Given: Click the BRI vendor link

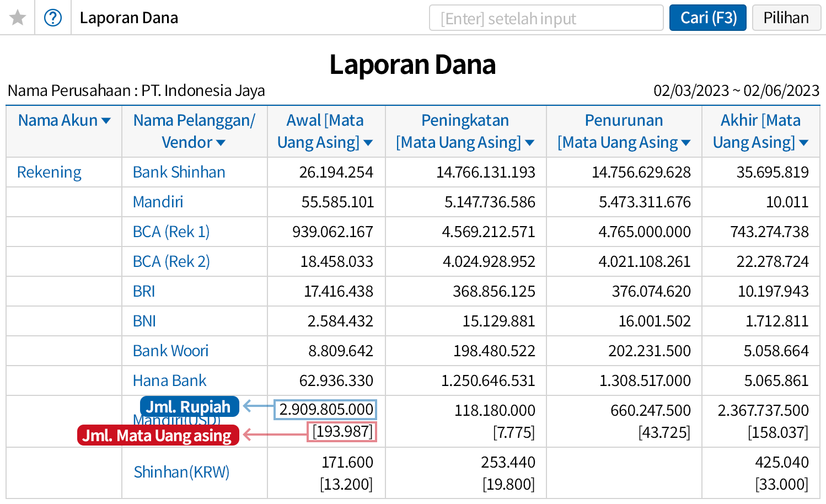Looking at the screenshot, I should pyautogui.click(x=144, y=291).
